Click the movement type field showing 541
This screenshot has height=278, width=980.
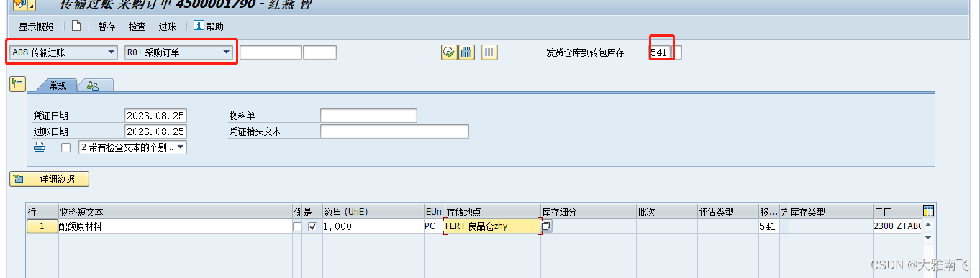pos(660,52)
